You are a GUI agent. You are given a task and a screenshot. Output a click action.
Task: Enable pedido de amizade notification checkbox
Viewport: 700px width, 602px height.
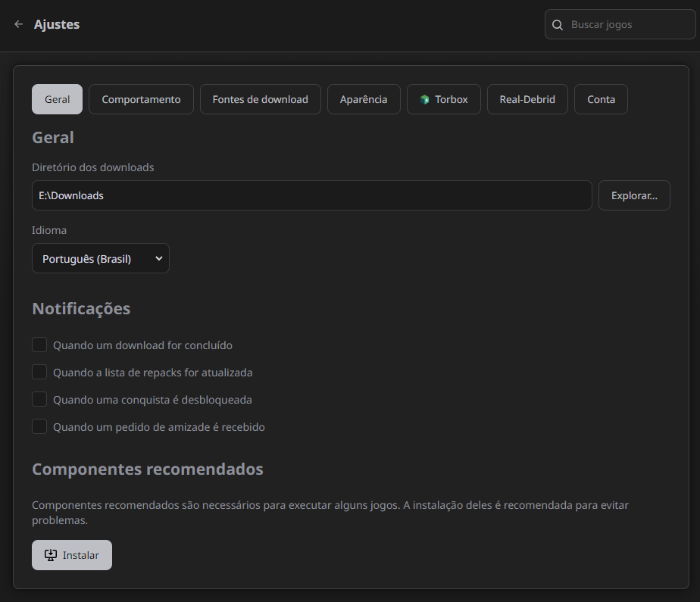click(x=39, y=426)
